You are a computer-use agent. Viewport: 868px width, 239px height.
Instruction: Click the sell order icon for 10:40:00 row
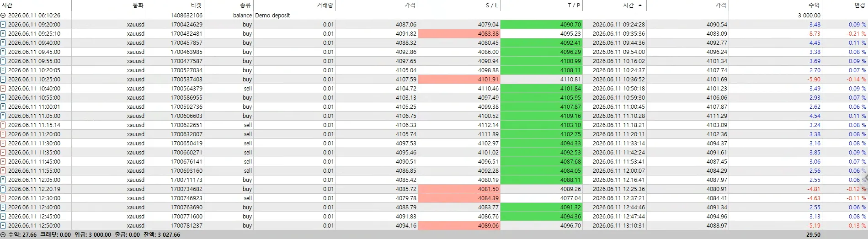tap(3, 88)
